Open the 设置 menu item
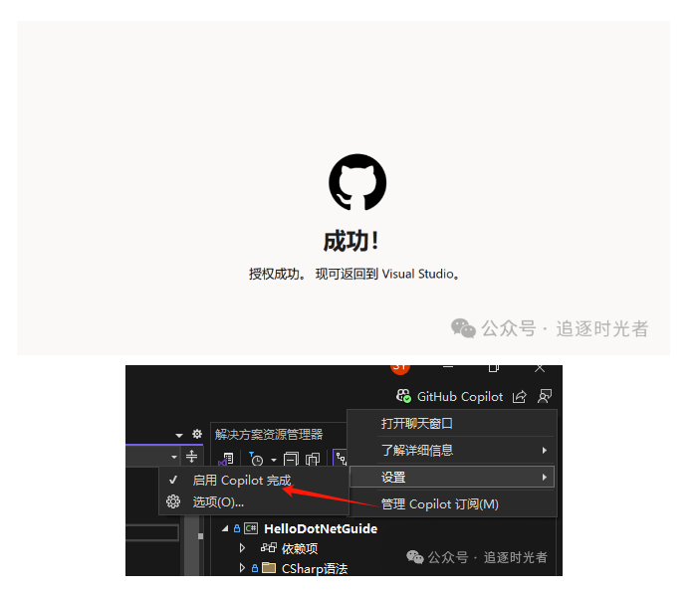 [452, 477]
